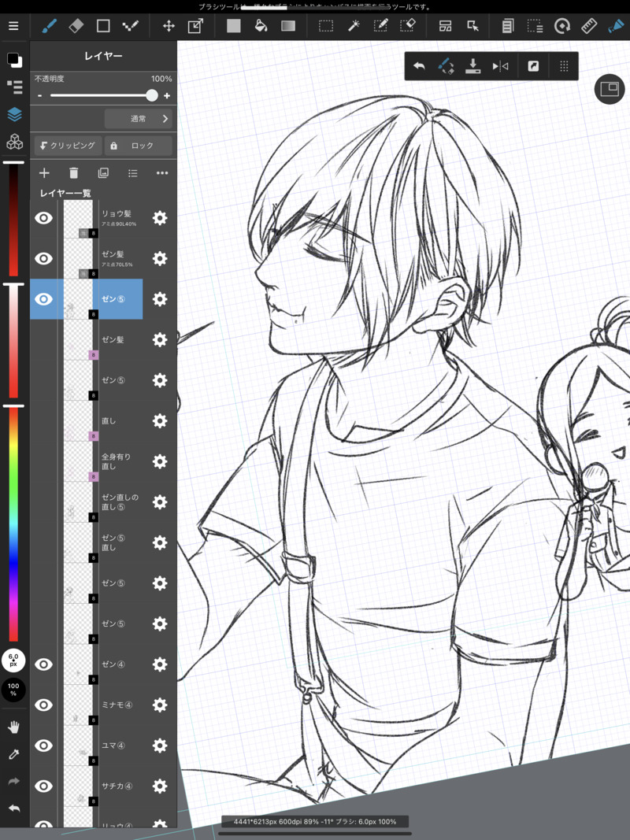The width and height of the screenshot is (630, 840).
Task: Select the Shape rectangle tool
Action: (103, 26)
